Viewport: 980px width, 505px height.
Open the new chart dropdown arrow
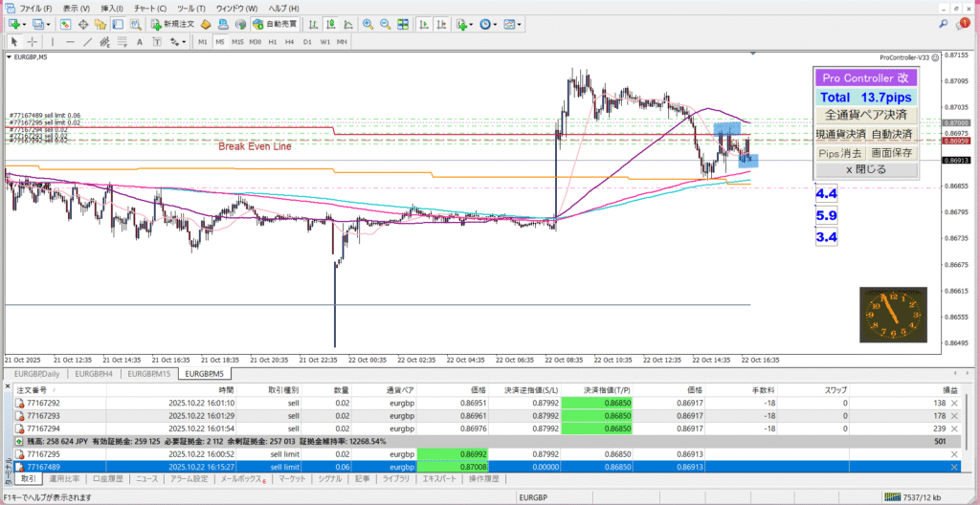pyautogui.click(x=24, y=24)
